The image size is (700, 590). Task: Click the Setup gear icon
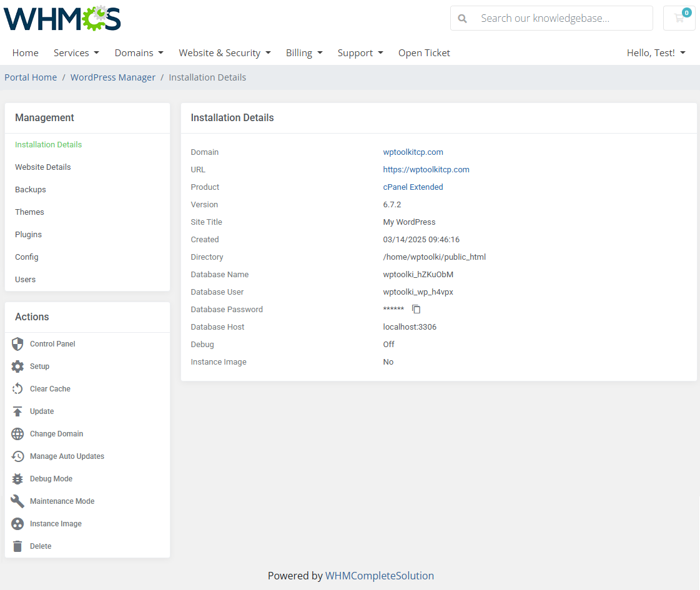17,366
